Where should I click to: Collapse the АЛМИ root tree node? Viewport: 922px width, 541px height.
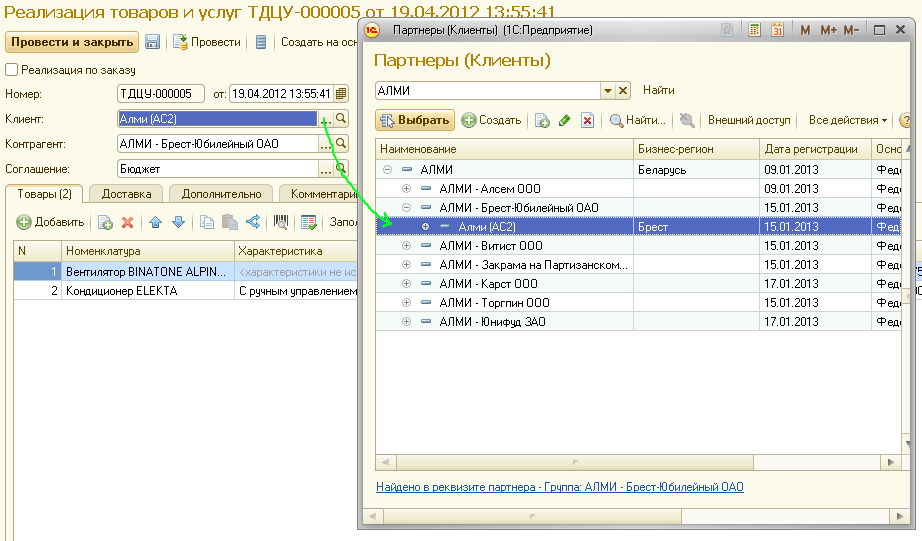tap(387, 170)
